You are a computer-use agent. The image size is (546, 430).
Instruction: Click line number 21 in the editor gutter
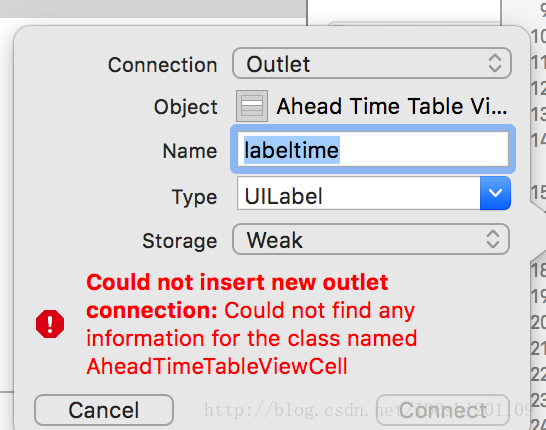click(538, 349)
